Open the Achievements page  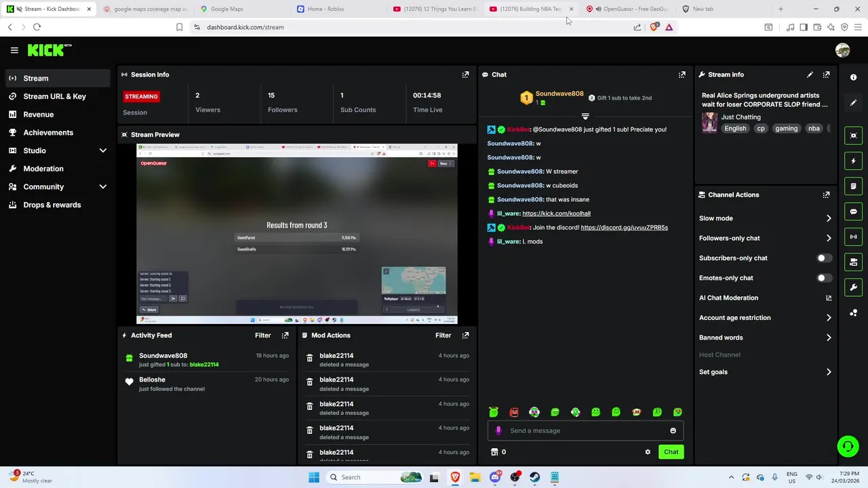tap(58, 132)
